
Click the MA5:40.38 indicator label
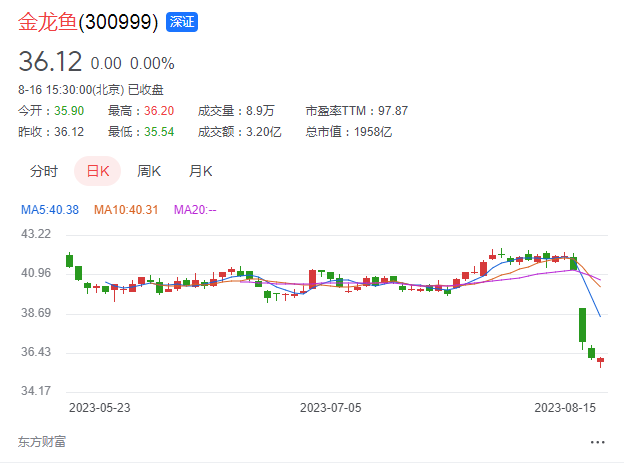click(x=50, y=210)
